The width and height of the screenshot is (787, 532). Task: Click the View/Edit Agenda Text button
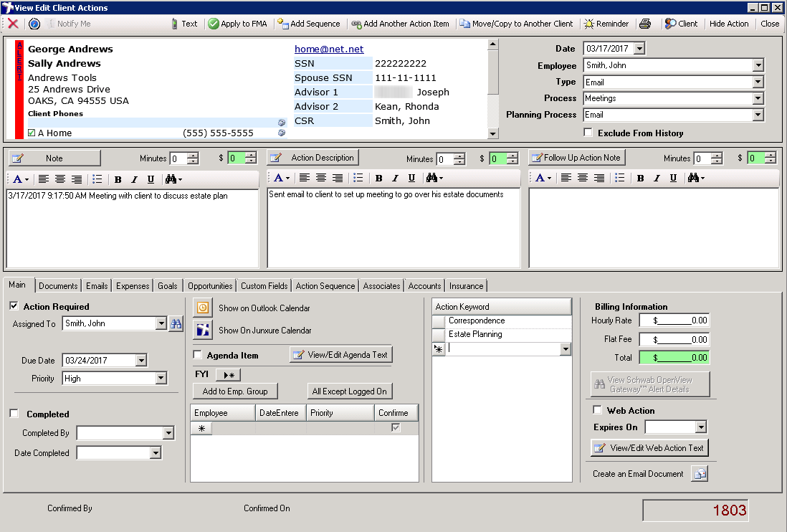coord(341,355)
